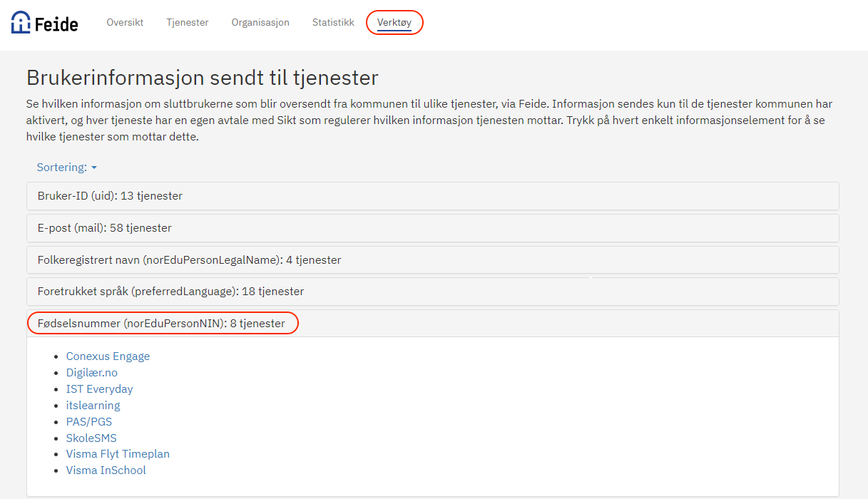This screenshot has width=868, height=499.
Task: Click the Digilær.no service link
Action: [91, 373]
